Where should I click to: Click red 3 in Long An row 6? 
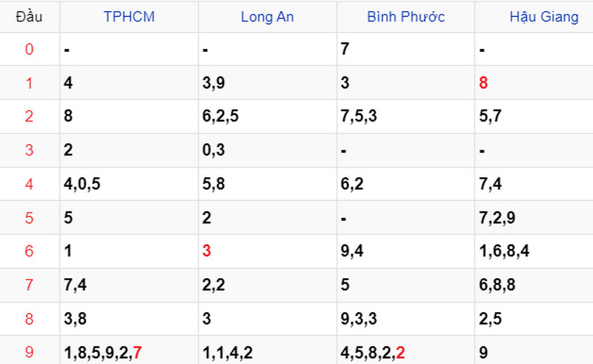point(207,251)
